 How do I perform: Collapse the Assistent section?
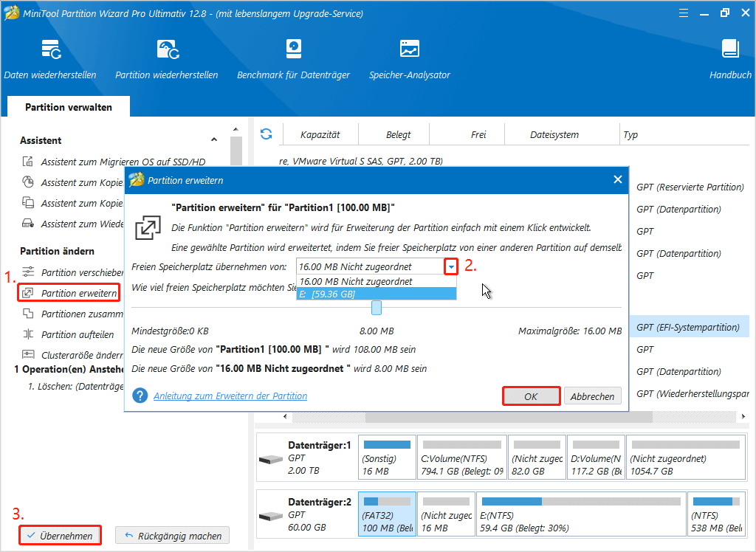click(x=214, y=139)
